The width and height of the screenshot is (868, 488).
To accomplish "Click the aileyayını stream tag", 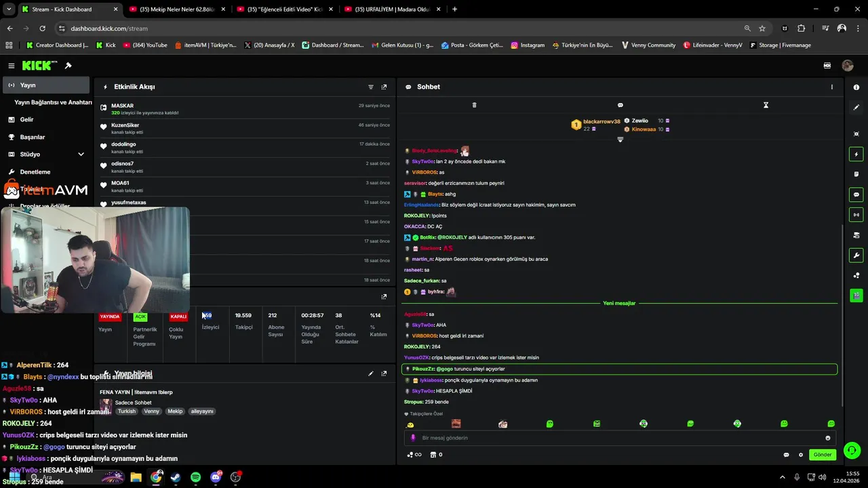I will point(202,411).
